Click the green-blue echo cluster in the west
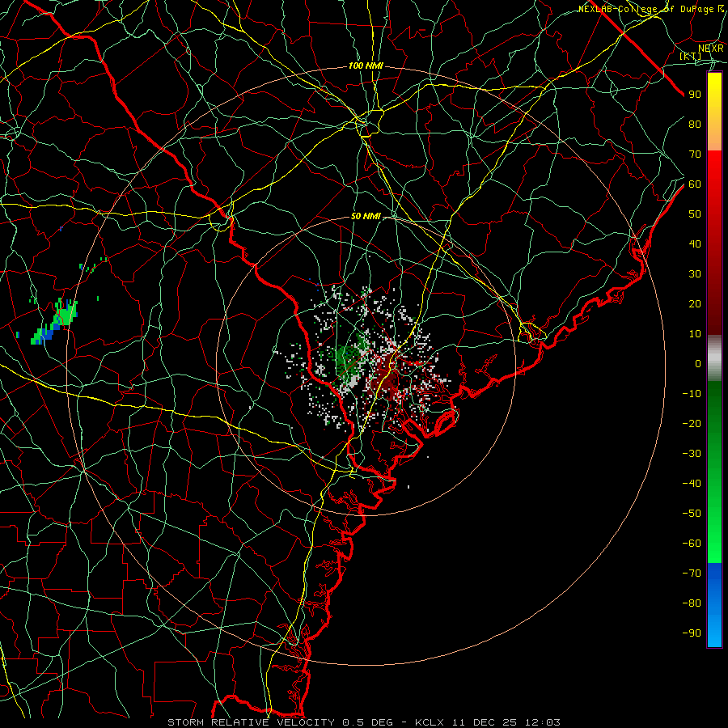 click(54, 322)
